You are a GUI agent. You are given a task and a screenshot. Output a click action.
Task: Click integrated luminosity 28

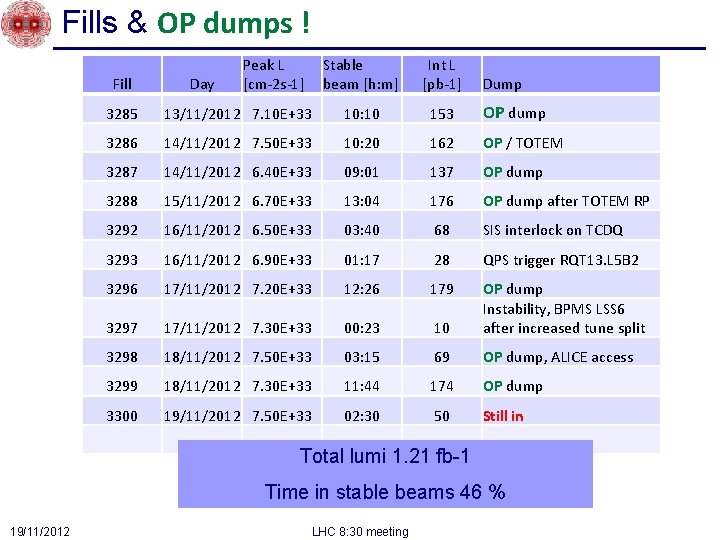442,260
